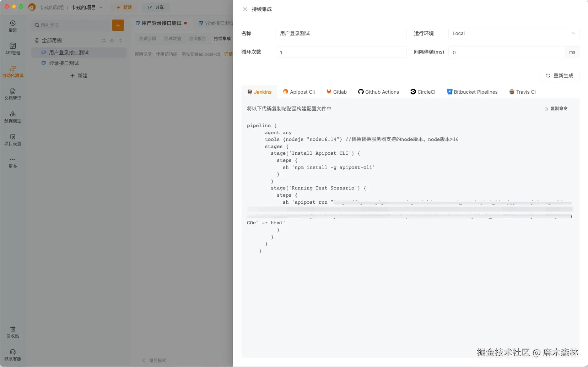Select 登录接口测试 in the case tree
The height and width of the screenshot is (367, 588).
pos(79,63)
